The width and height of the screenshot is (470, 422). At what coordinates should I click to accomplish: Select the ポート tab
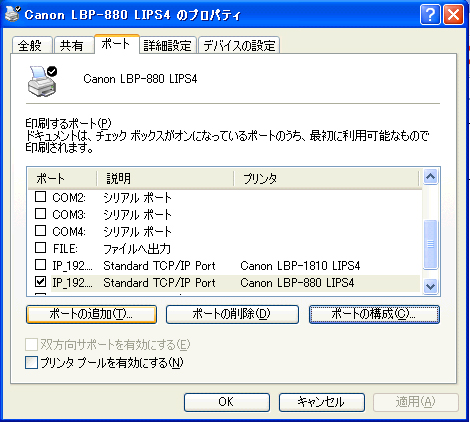click(116, 44)
